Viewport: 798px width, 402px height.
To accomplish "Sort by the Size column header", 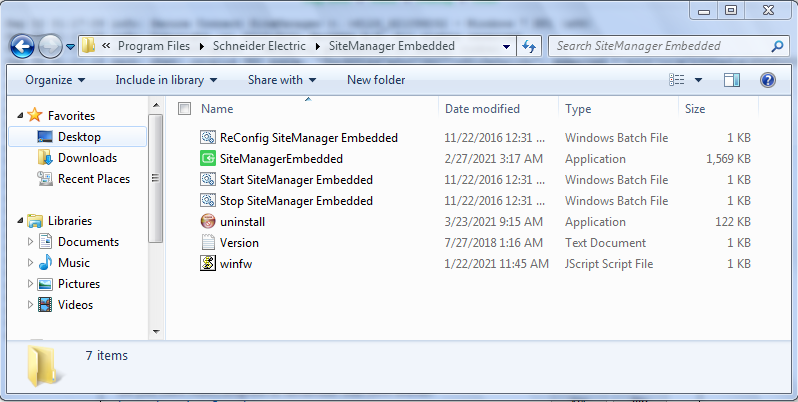I will coord(695,109).
